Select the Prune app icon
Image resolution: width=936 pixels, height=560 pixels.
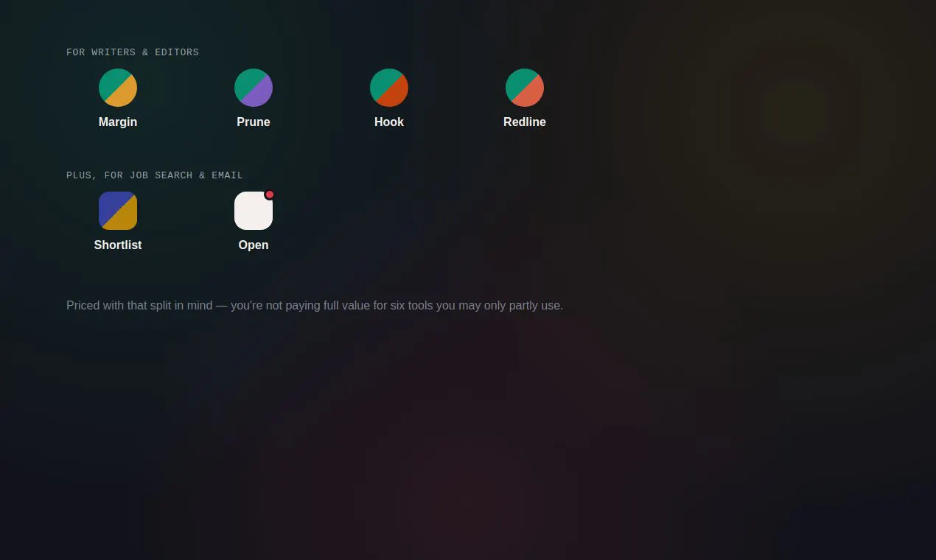click(x=254, y=88)
